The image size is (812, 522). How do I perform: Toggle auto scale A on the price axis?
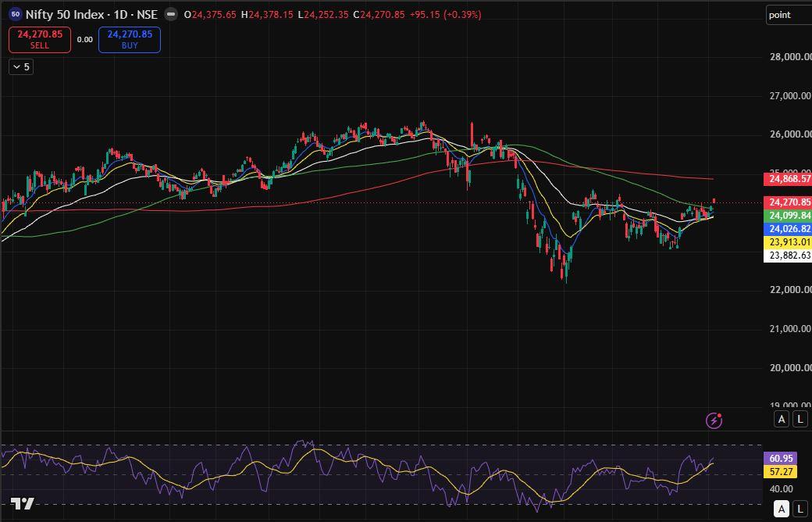pyautogui.click(x=782, y=419)
